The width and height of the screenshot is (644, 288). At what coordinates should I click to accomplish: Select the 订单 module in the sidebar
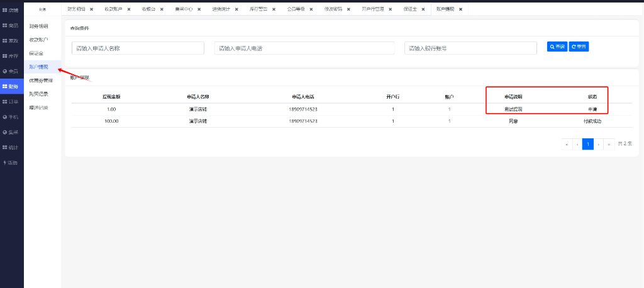coord(11,101)
